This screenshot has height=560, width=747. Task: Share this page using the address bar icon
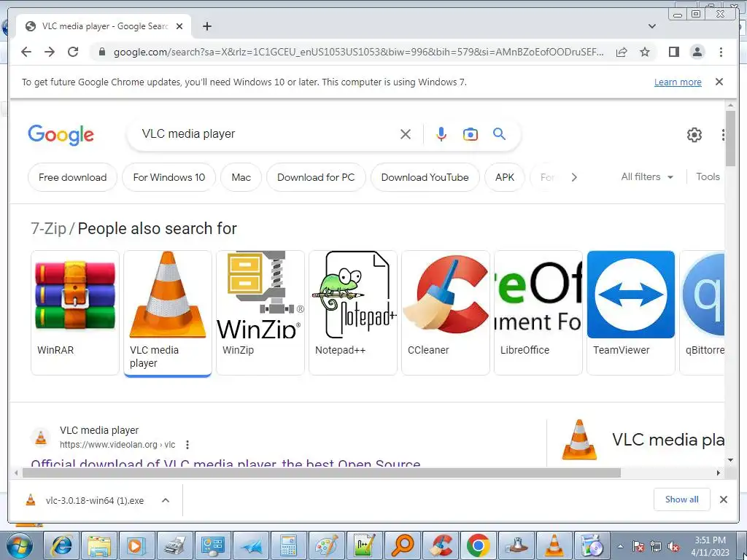pyautogui.click(x=622, y=52)
